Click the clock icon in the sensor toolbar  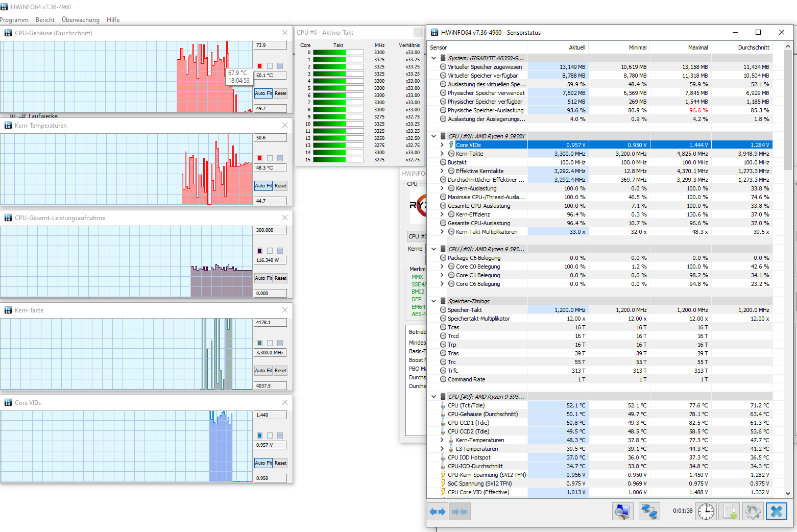point(706,511)
